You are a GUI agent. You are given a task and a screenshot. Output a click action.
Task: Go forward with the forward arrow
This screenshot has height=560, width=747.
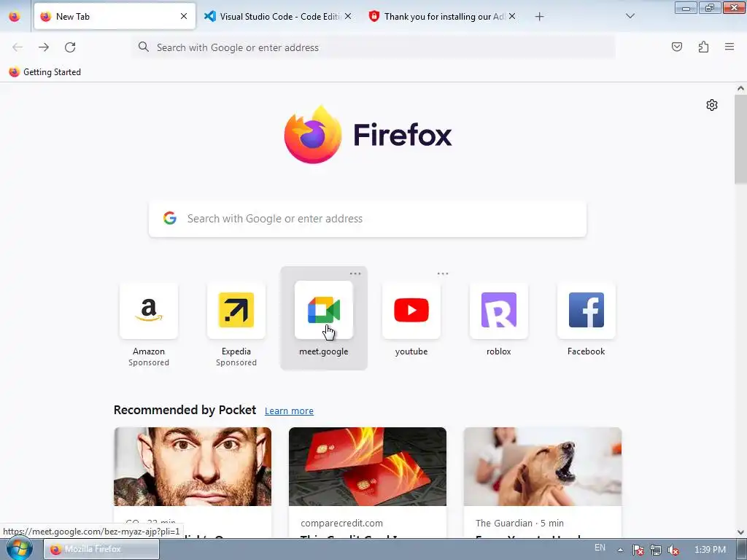tap(44, 47)
